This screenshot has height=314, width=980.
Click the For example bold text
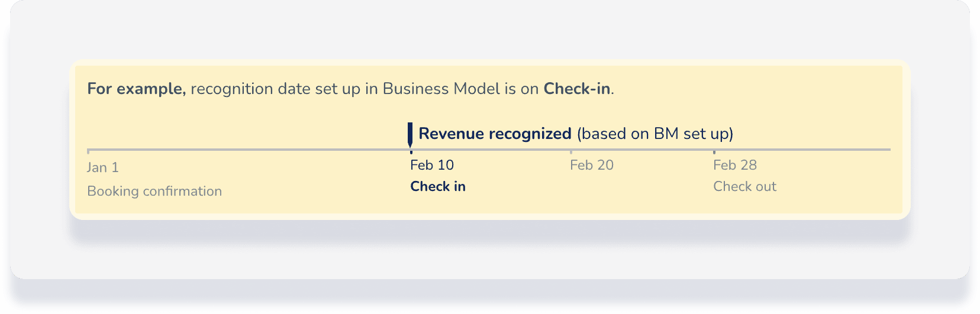click(137, 89)
